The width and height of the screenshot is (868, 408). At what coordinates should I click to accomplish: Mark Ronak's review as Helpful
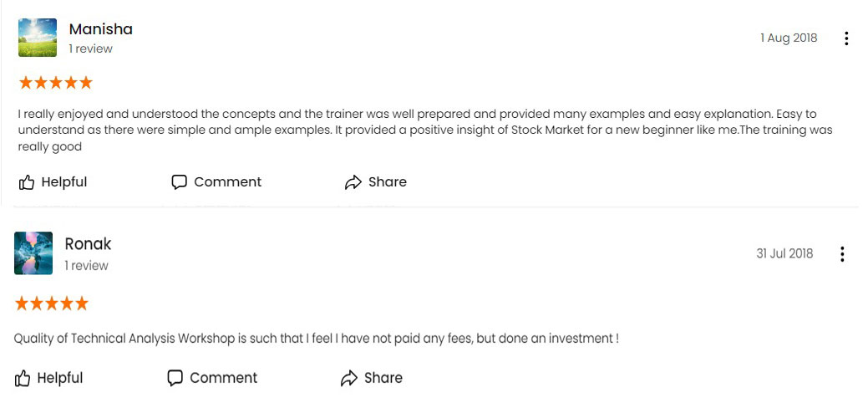(x=48, y=379)
